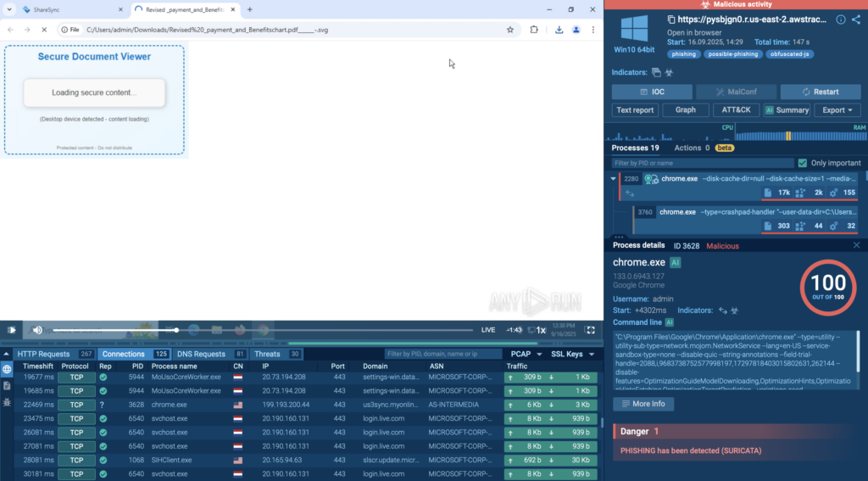This screenshot has height=481, width=868.
Task: Open Chrome tab search dropdown
Action: click(9, 9)
